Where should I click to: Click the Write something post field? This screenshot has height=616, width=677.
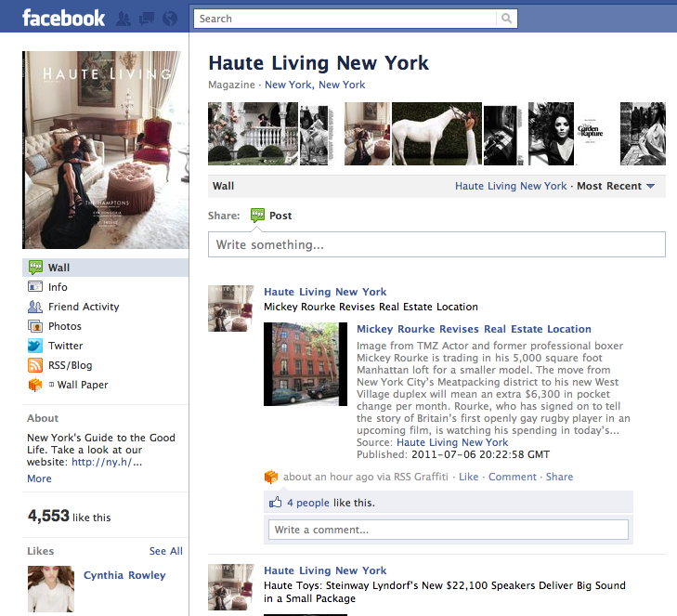436,244
